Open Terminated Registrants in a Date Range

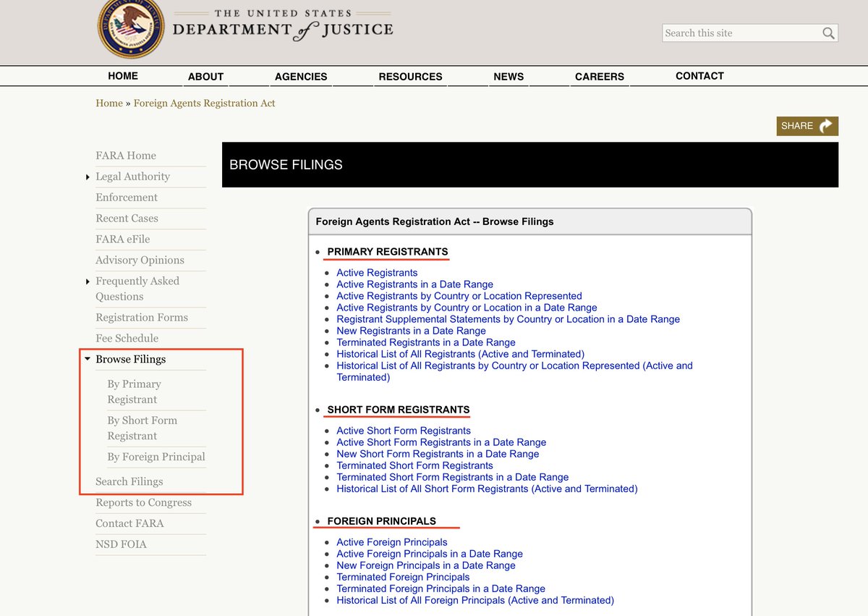click(x=426, y=342)
